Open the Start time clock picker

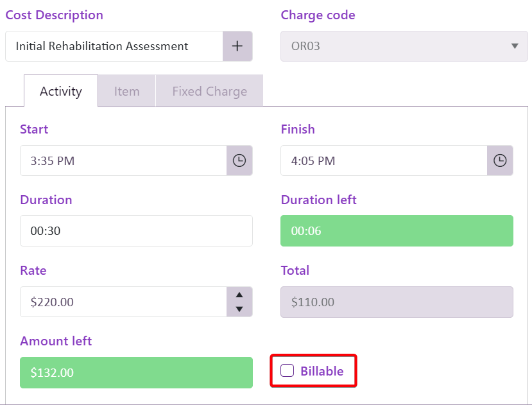(239, 160)
